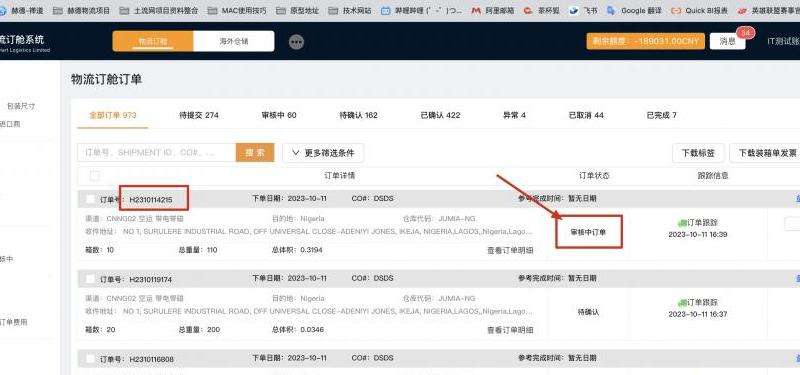Click order number H2310114215
The image size is (800, 375).
pos(151,199)
